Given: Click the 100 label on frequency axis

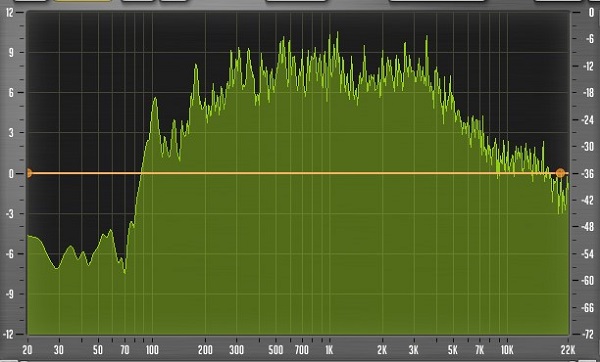Looking at the screenshot, I should coord(152,350).
